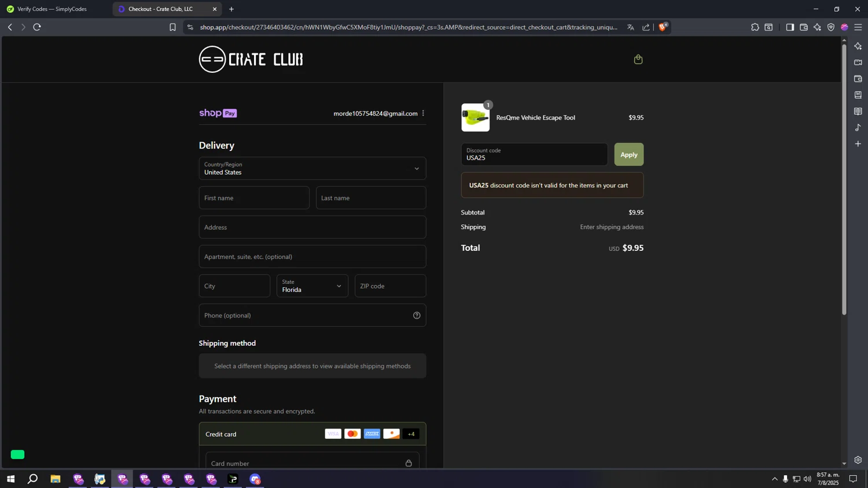Viewport: 868px width, 488px height.
Task: Click the City field
Action: pyautogui.click(x=234, y=286)
